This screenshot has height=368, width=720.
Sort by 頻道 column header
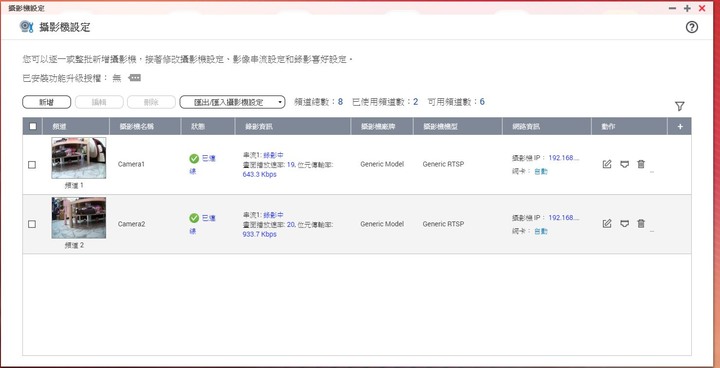point(76,126)
